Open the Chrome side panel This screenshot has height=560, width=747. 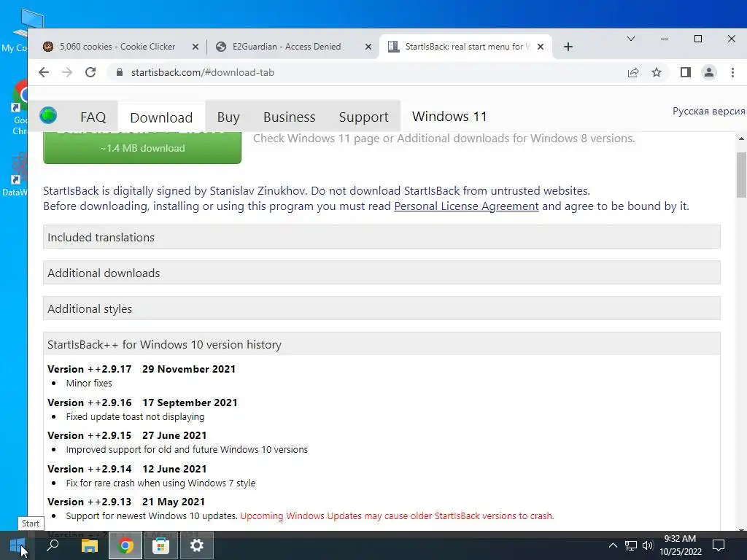click(x=686, y=72)
